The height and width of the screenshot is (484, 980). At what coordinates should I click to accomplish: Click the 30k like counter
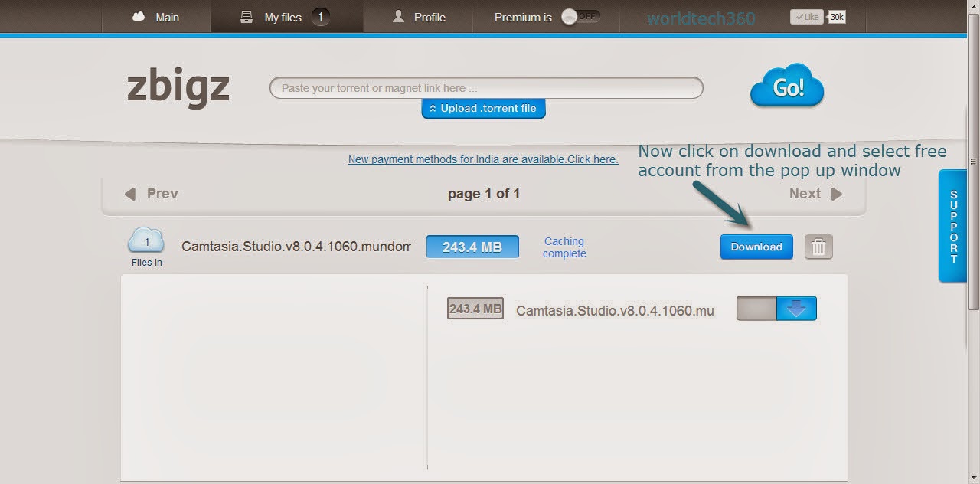[837, 16]
